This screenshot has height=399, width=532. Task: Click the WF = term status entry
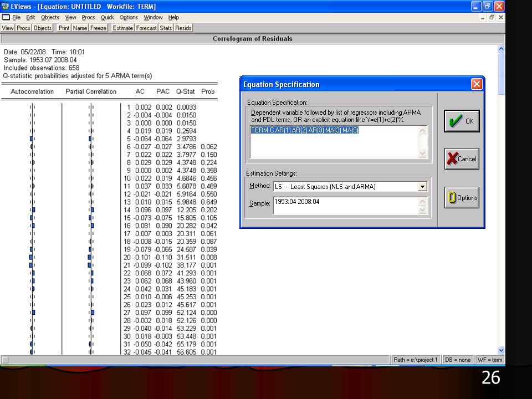[x=489, y=360]
